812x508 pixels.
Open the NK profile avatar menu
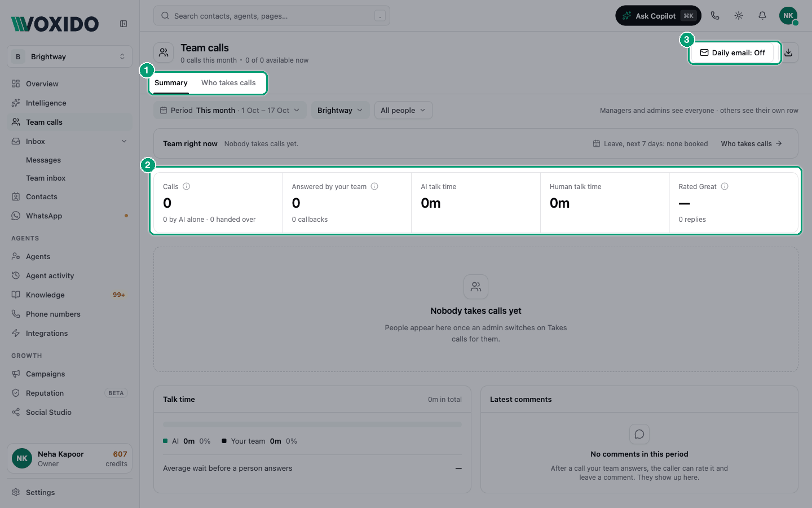(x=788, y=16)
